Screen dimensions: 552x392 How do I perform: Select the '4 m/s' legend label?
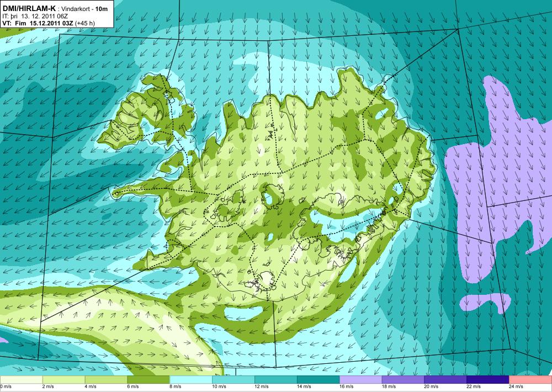point(91,386)
